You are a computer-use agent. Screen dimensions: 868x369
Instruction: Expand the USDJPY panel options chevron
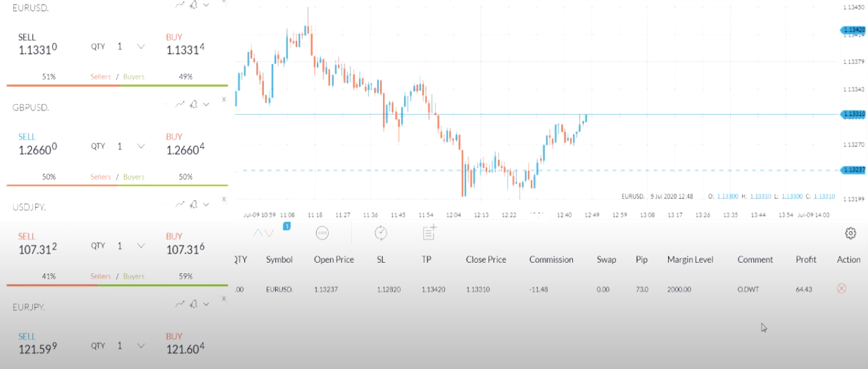point(206,205)
